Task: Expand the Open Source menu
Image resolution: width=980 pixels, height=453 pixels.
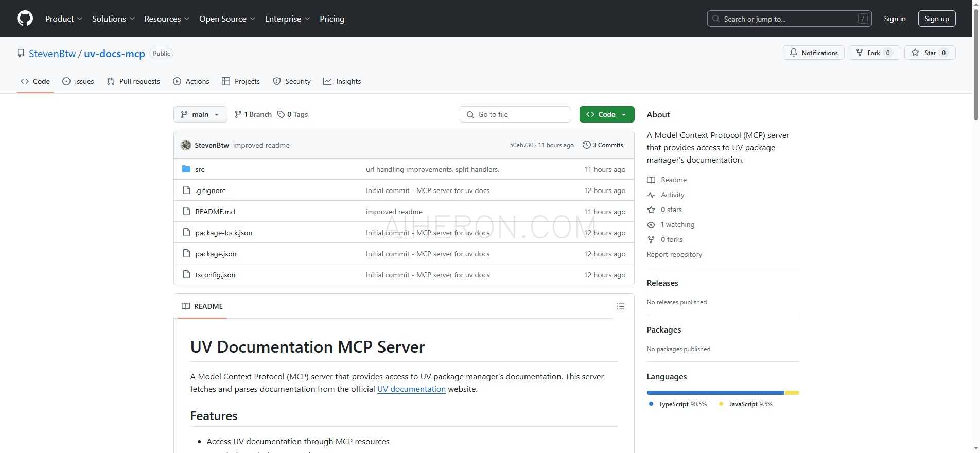Action: pyautogui.click(x=227, y=19)
